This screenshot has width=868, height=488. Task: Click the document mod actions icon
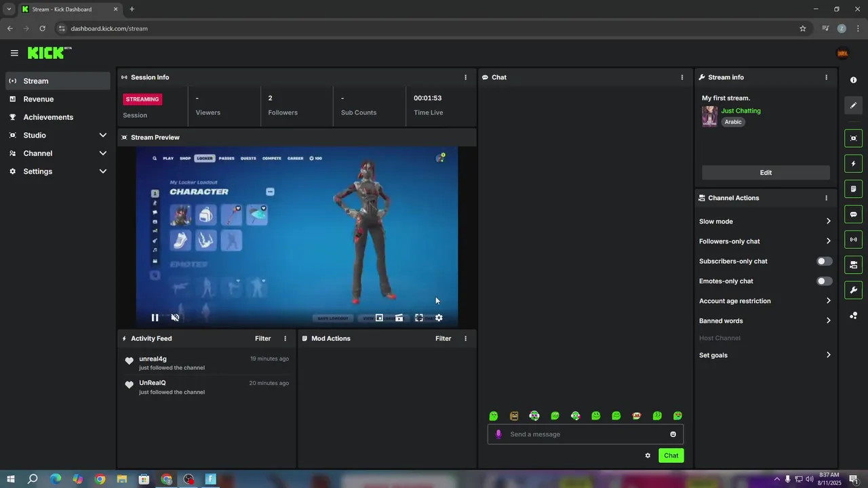[853, 188]
